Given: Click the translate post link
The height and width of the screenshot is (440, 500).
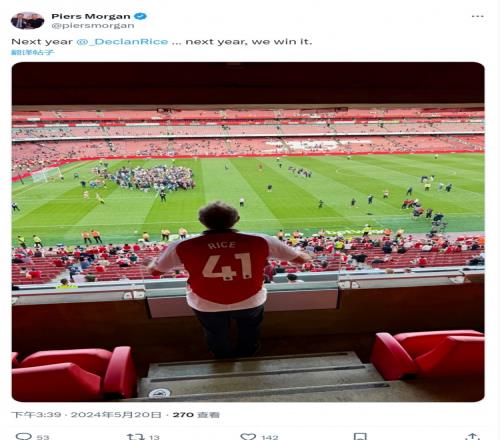Looking at the screenshot, I should (x=32, y=52).
